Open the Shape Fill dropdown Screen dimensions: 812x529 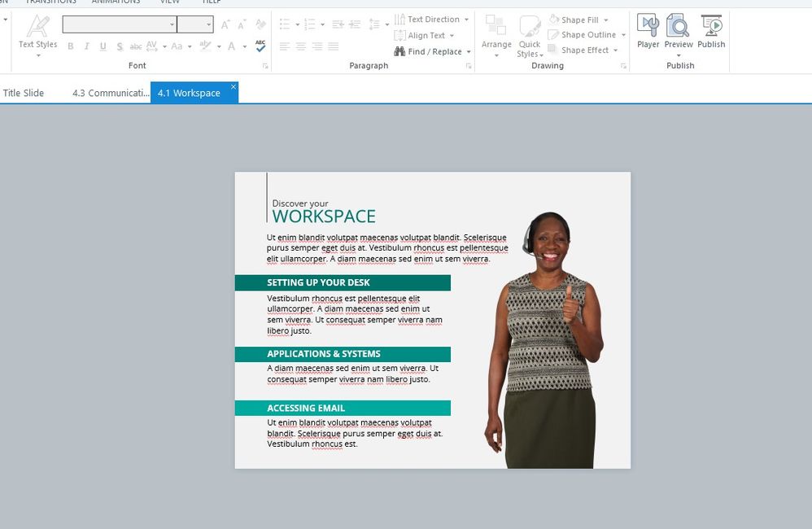606,20
